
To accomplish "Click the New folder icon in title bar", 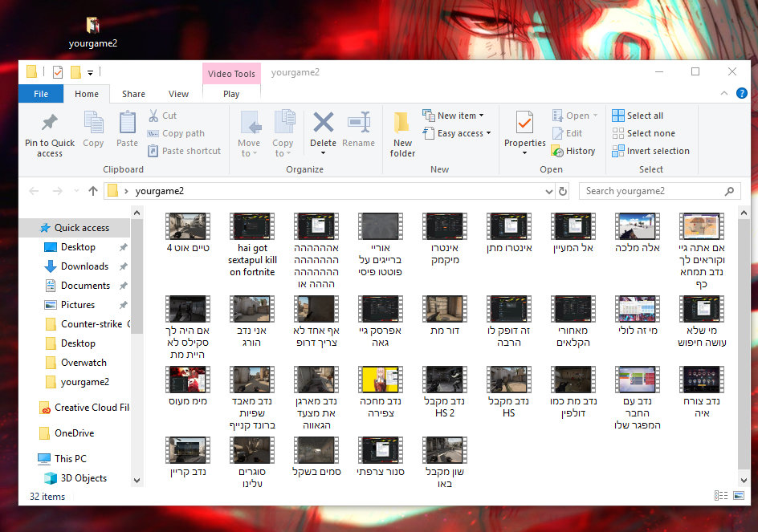I will [x=75, y=72].
